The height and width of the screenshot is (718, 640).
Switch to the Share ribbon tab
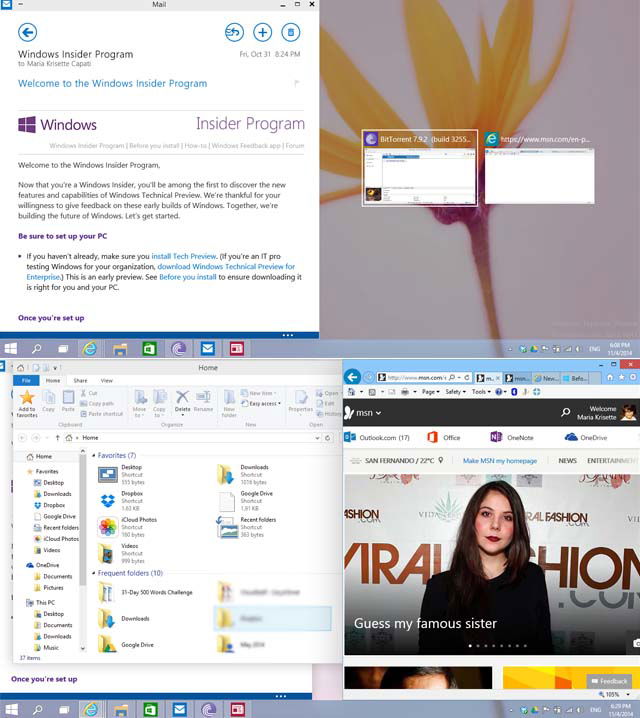[80, 381]
